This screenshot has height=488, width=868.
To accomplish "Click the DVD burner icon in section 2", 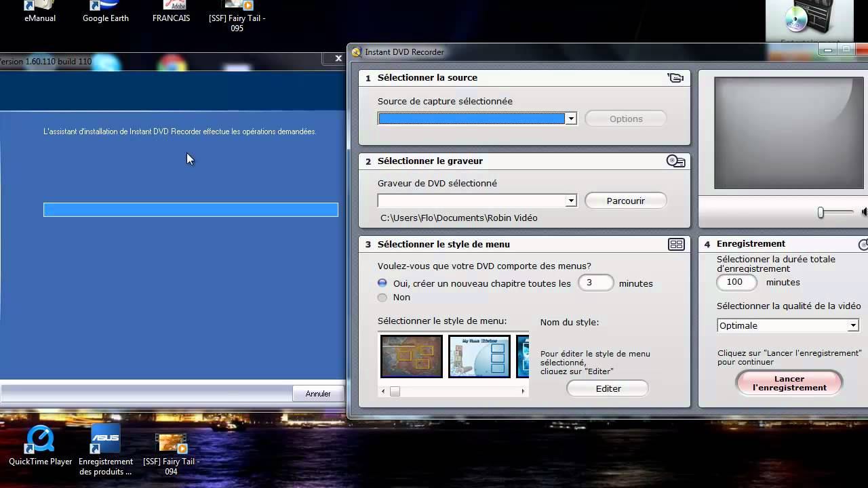I will coord(676,161).
